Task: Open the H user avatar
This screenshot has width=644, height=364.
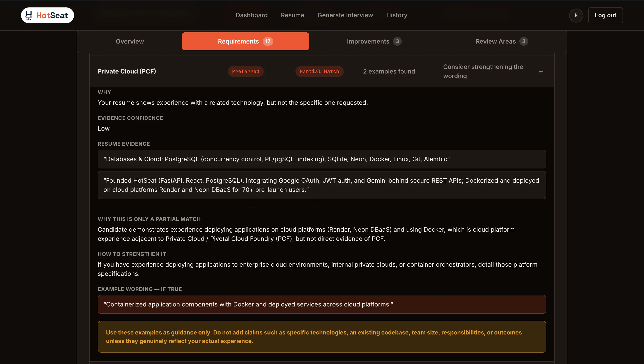Action: (x=576, y=16)
